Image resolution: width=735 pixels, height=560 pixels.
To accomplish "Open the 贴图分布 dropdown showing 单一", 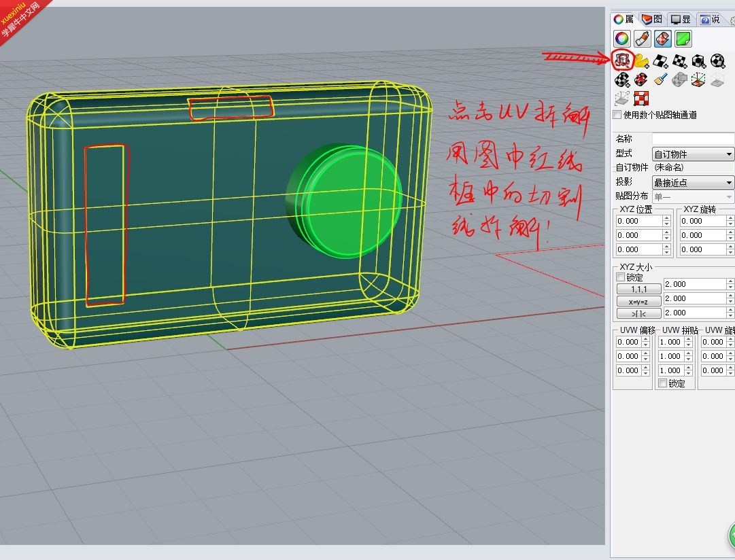I will pyautogui.click(x=693, y=197).
